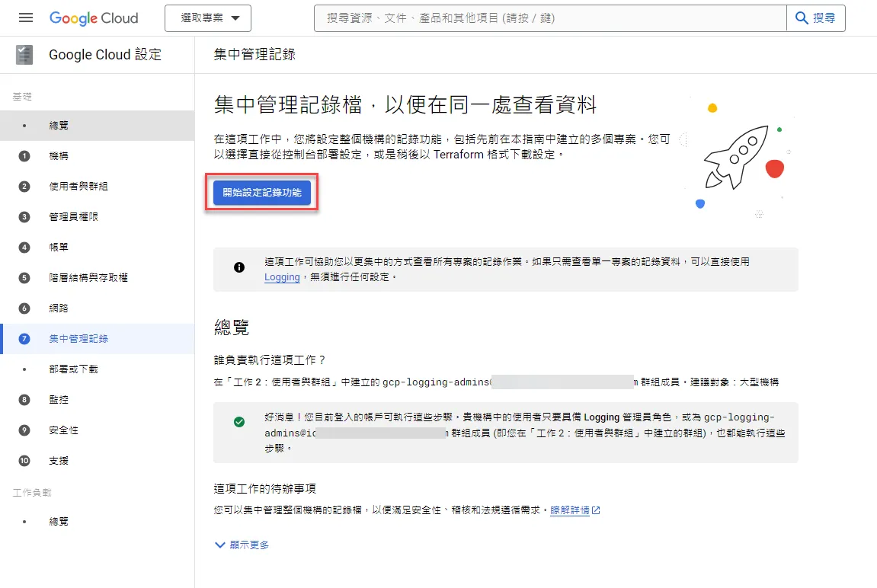Open step 10 支援
Screen dimensions: 877x588
point(98,461)
